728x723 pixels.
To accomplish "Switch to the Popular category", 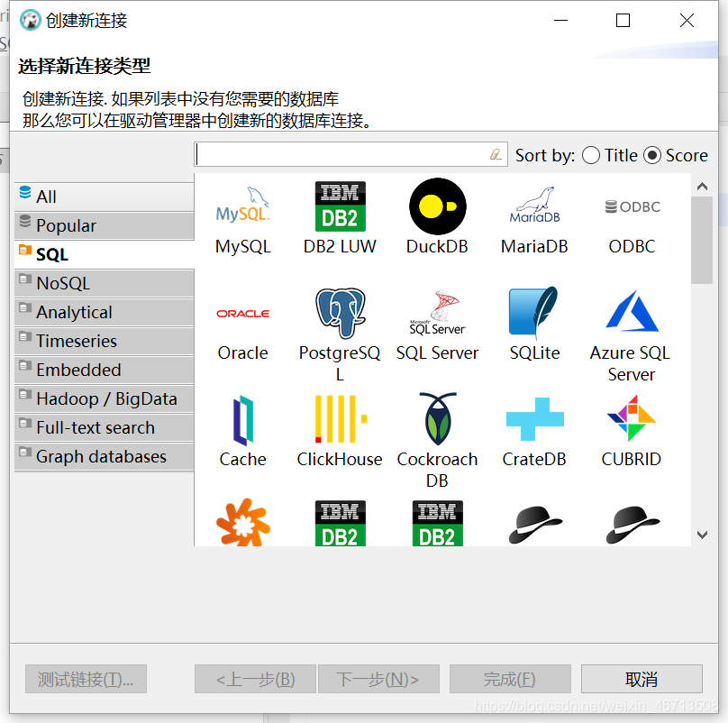I will click(104, 225).
